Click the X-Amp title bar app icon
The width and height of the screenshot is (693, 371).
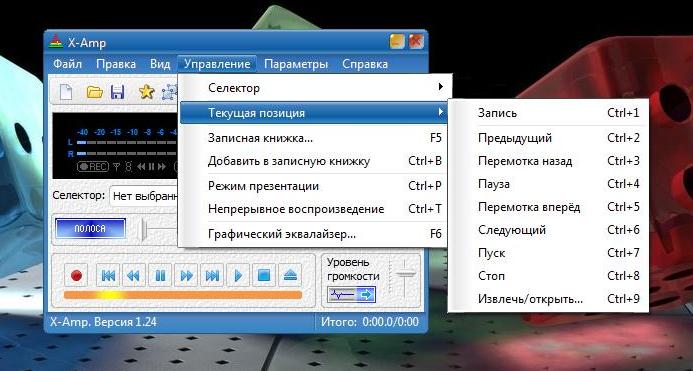pyautogui.click(x=55, y=42)
